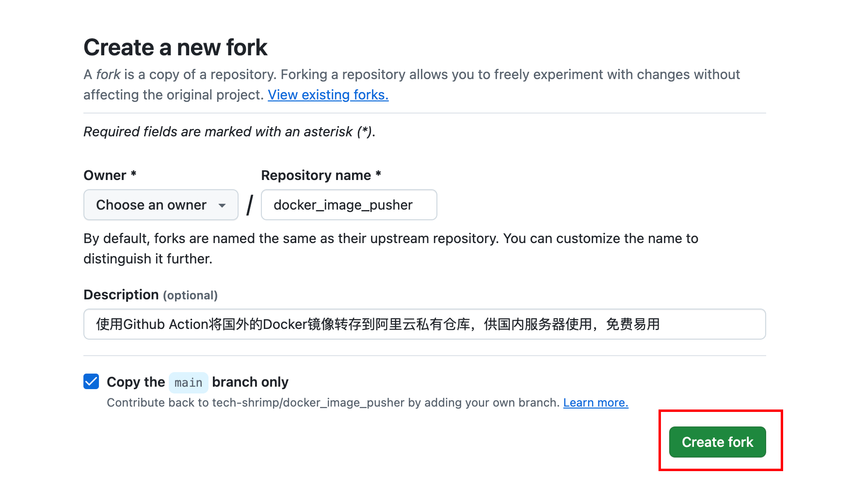
Task: Click the main branch name badge
Action: click(x=189, y=383)
